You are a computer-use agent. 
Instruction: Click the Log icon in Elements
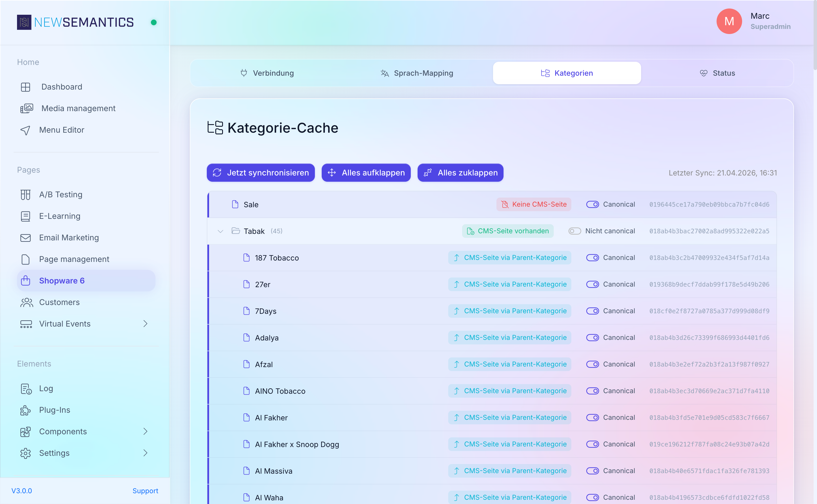tap(26, 389)
